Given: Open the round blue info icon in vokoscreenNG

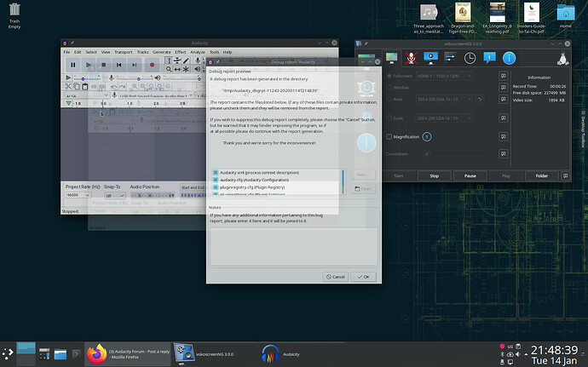Looking at the screenshot, I should click(x=509, y=58).
